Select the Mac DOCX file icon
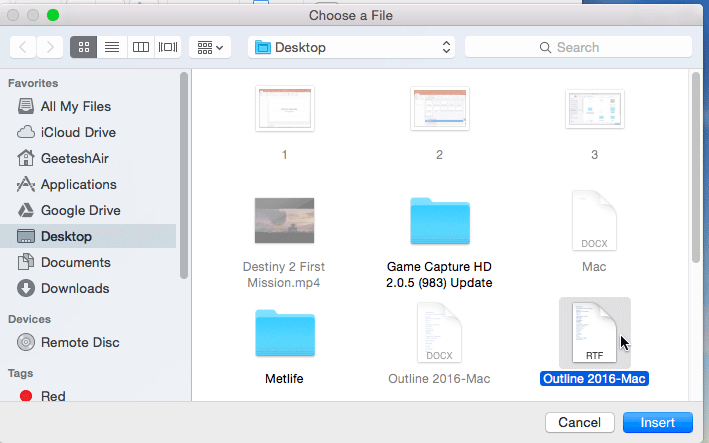The height and width of the screenshot is (443, 709). [594, 220]
